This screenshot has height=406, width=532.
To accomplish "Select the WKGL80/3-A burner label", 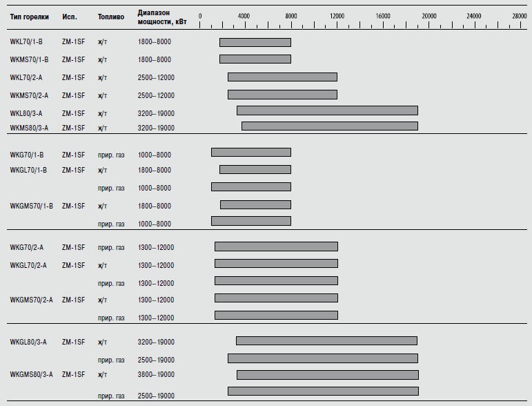I will click(x=28, y=342).
